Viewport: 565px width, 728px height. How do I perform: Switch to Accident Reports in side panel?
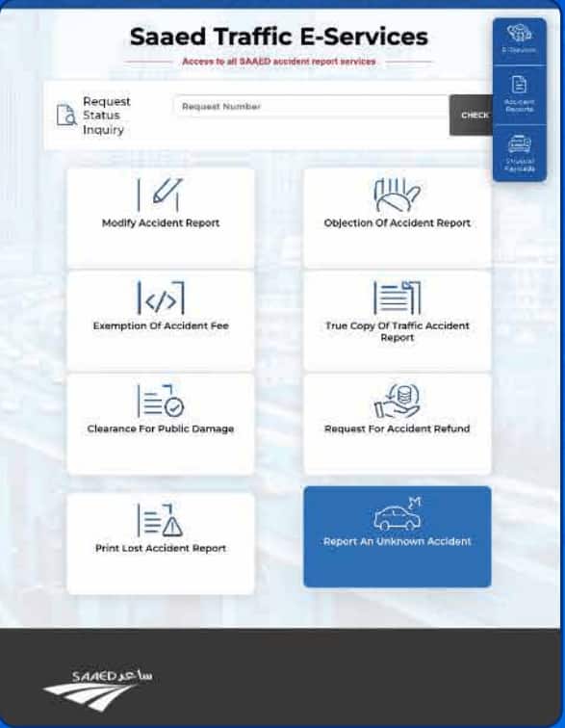pyautogui.click(x=519, y=94)
